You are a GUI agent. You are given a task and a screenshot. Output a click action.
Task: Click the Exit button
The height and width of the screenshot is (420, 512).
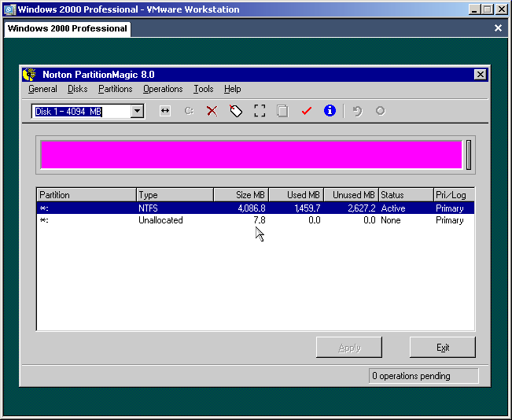tap(443, 347)
